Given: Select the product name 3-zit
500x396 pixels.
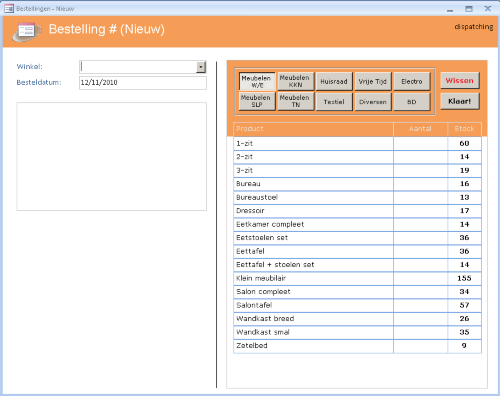Looking at the screenshot, I should [245, 171].
